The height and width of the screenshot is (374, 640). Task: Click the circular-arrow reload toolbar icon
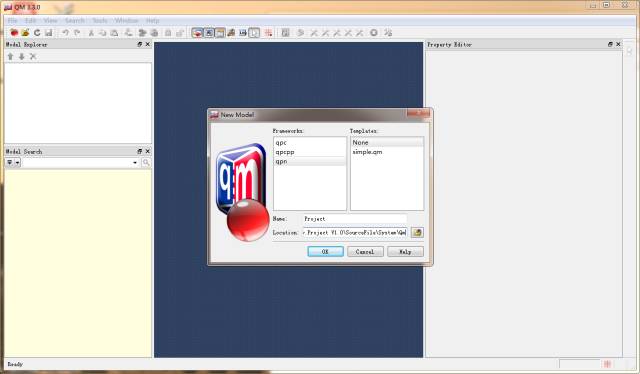tap(37, 33)
